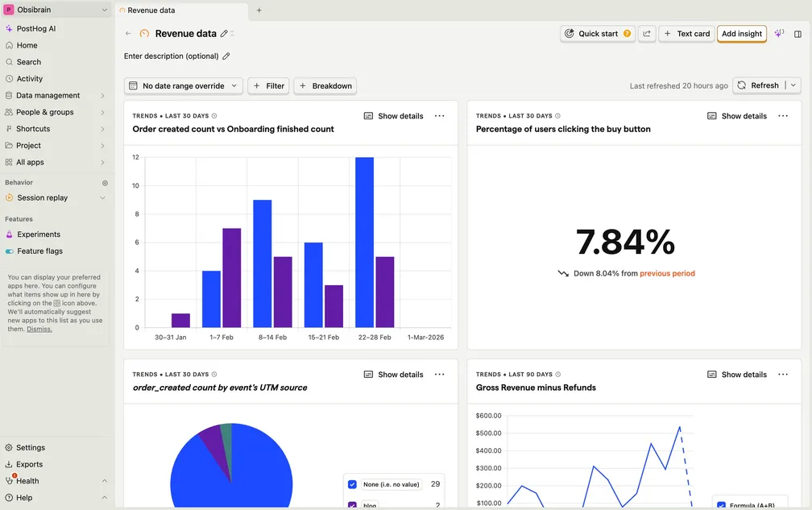Screen dimensions: 812x510
Task: Select the Revenue data tab
Action: (151, 10)
